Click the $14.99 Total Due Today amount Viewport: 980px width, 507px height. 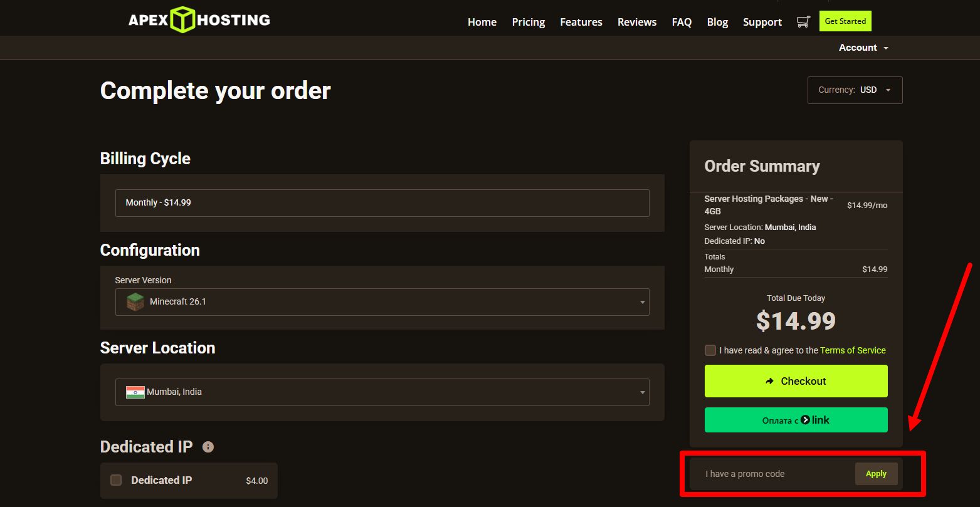[796, 321]
